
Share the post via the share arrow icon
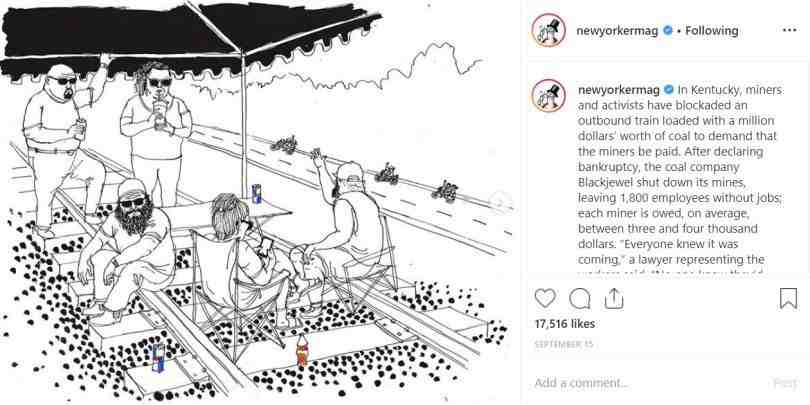pos(614,298)
